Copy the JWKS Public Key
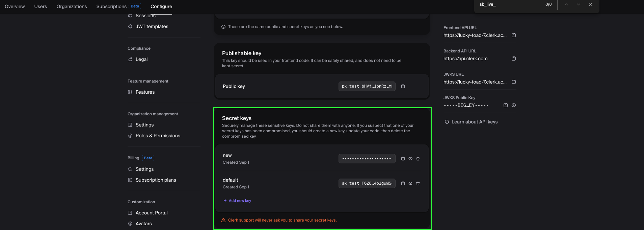Image resolution: width=644 pixels, height=230 pixels. (x=506, y=105)
